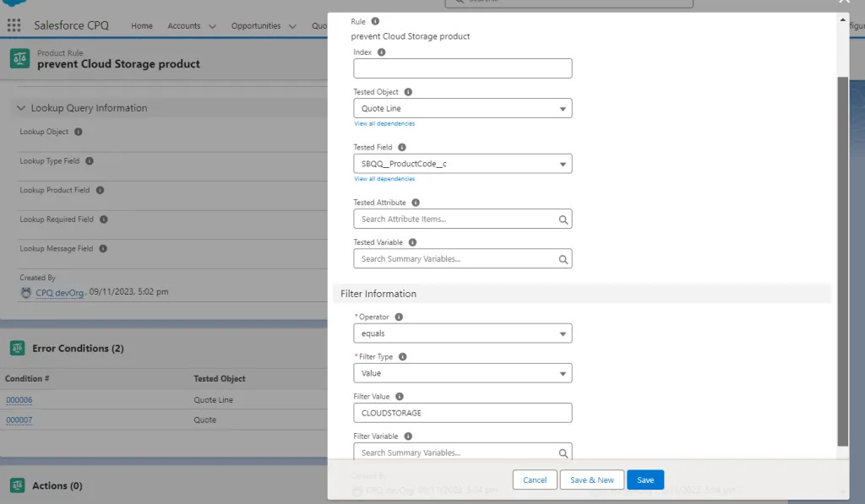The image size is (865, 504).
Task: Click the Condition # column header
Action: [x=27, y=378]
